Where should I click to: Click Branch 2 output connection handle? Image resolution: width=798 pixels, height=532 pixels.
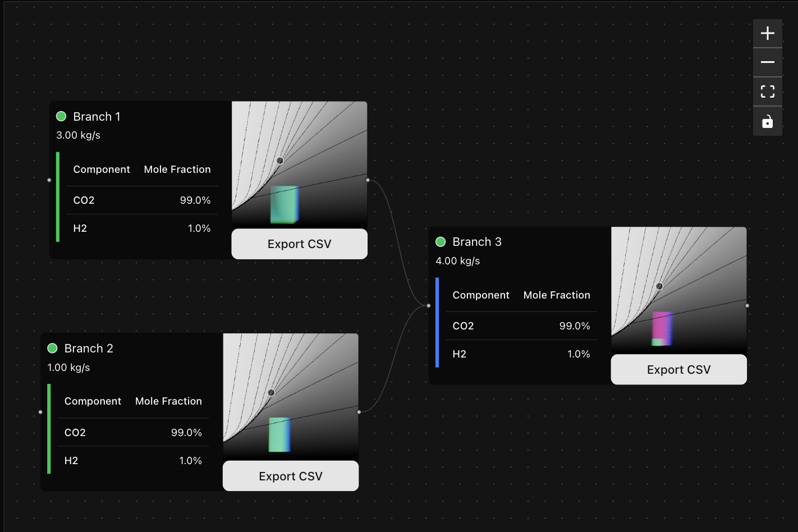pos(359,412)
